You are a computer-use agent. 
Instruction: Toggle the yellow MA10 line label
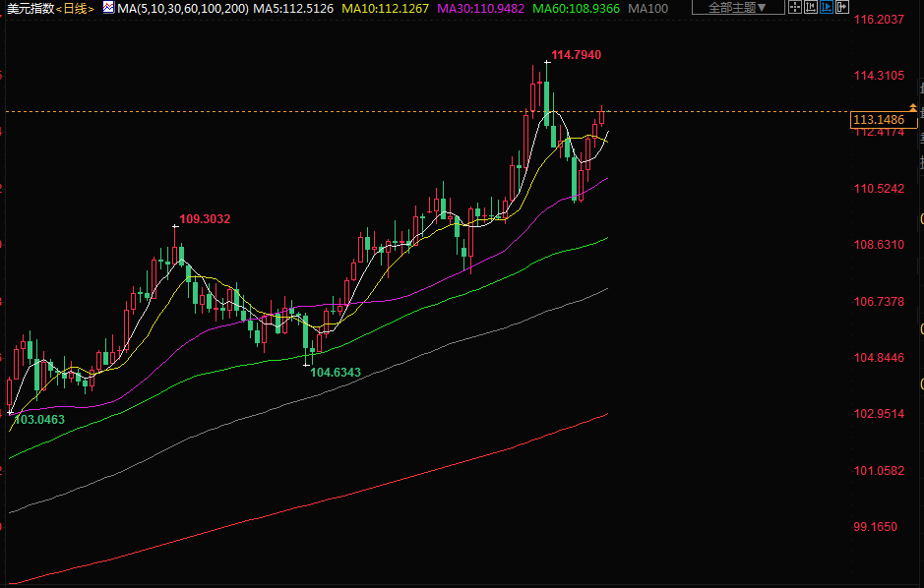pos(385,8)
